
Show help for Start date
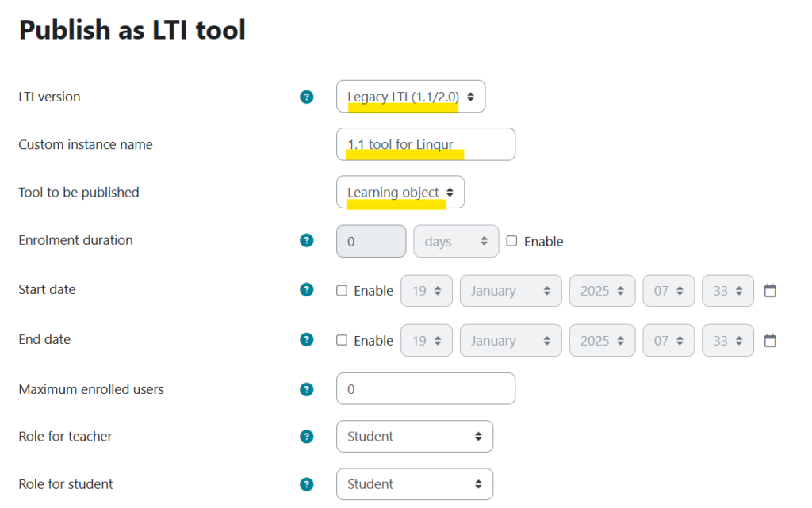pos(307,290)
